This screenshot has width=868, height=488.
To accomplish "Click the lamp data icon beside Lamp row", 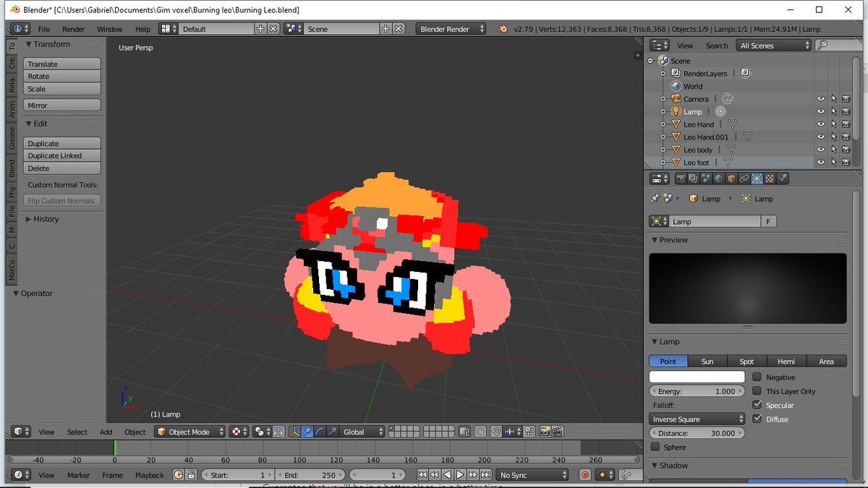I will 720,111.
